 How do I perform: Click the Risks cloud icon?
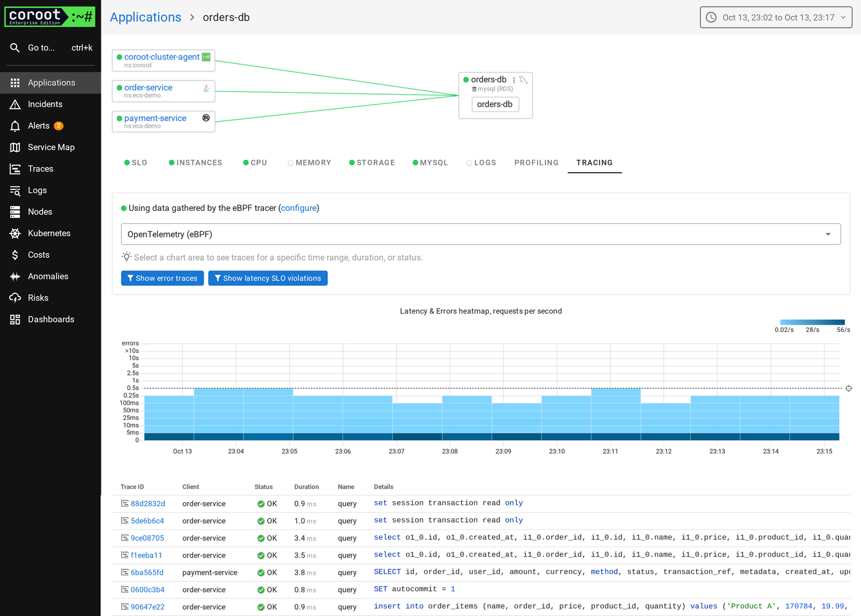click(x=15, y=298)
